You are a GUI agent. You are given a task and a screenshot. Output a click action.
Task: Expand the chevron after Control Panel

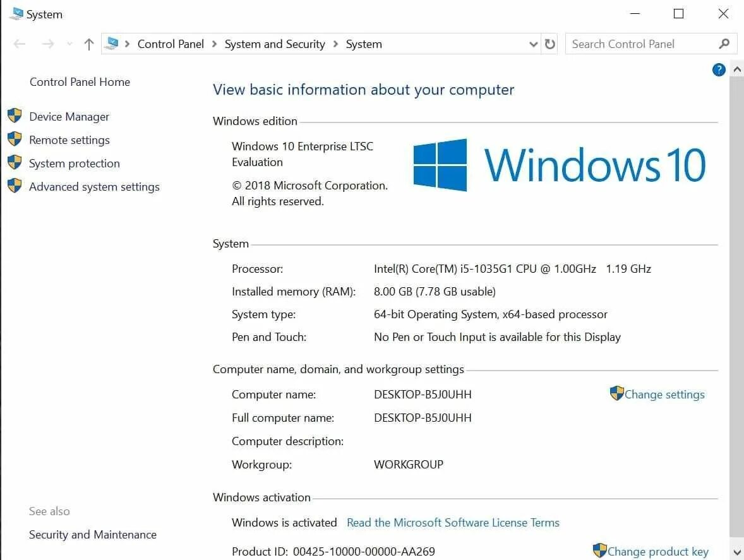point(215,44)
